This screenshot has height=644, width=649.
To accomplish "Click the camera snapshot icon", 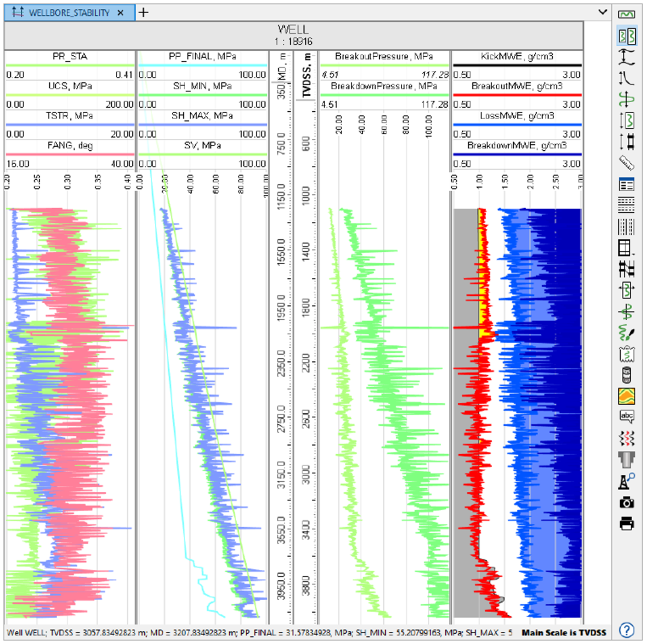I will pos(626,502).
